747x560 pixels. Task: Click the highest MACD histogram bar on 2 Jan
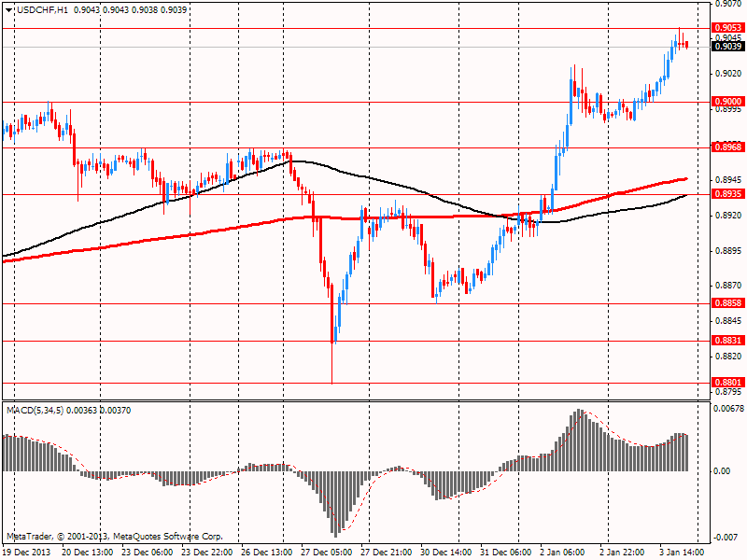[579, 440]
